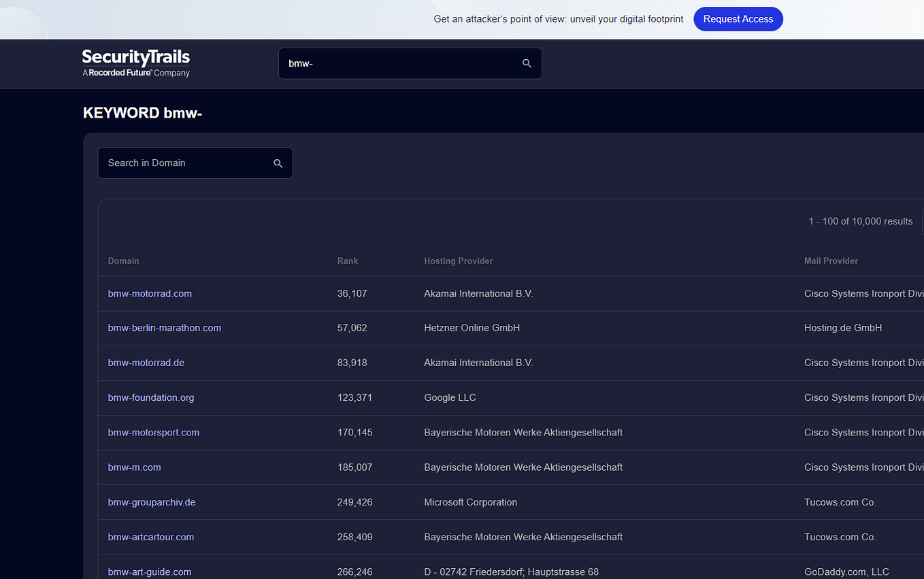Viewport: 924px width, 579px height.
Task: Click the magnifier icon in Search in Domain field
Action: (x=278, y=163)
